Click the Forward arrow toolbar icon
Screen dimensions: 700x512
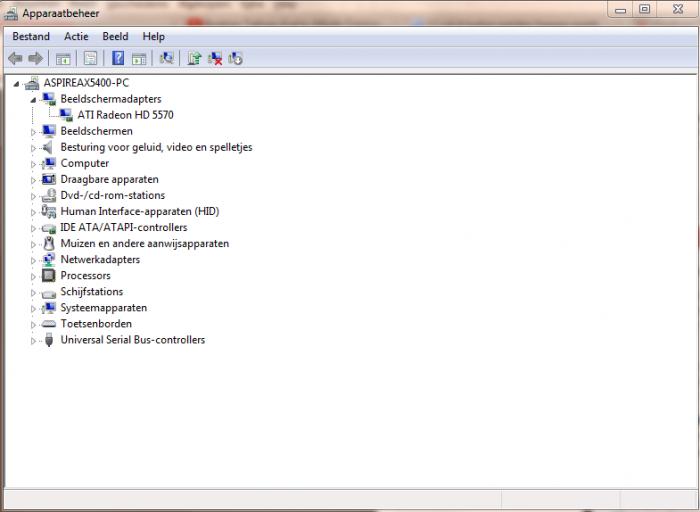tap(35, 58)
